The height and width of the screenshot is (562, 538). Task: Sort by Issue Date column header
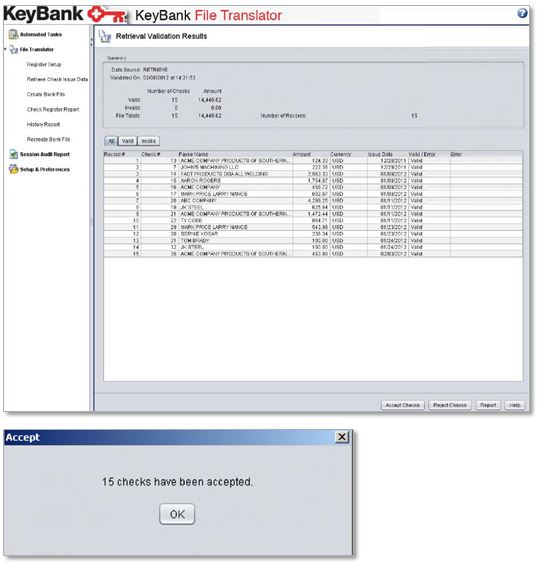coord(387,154)
